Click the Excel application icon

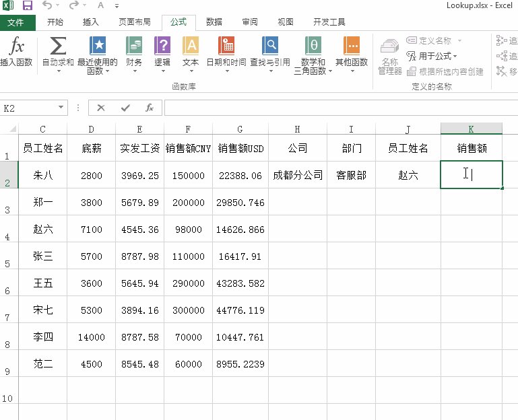pyautogui.click(x=8, y=5)
